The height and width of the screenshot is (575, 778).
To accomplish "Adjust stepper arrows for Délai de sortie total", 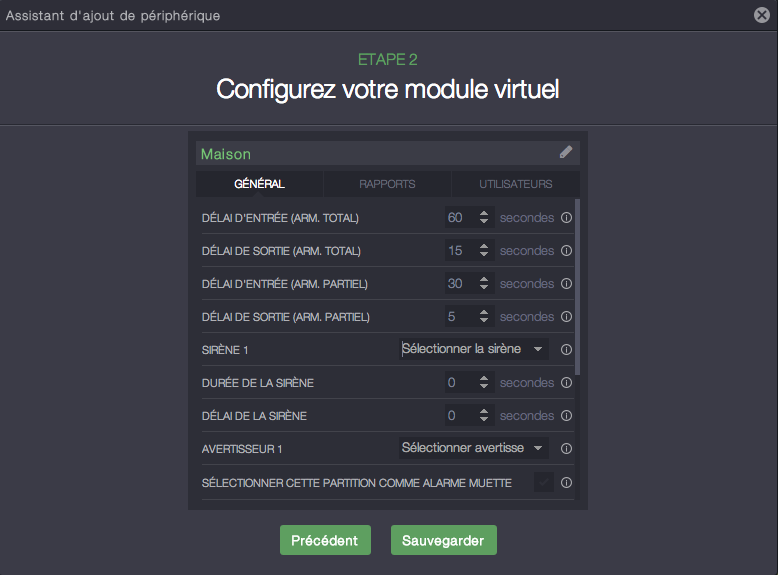I will 484,251.
